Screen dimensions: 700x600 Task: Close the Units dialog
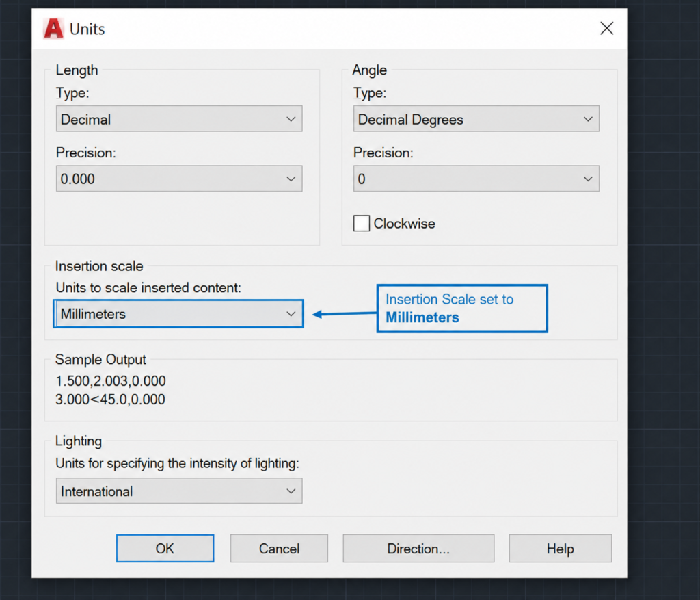(606, 29)
